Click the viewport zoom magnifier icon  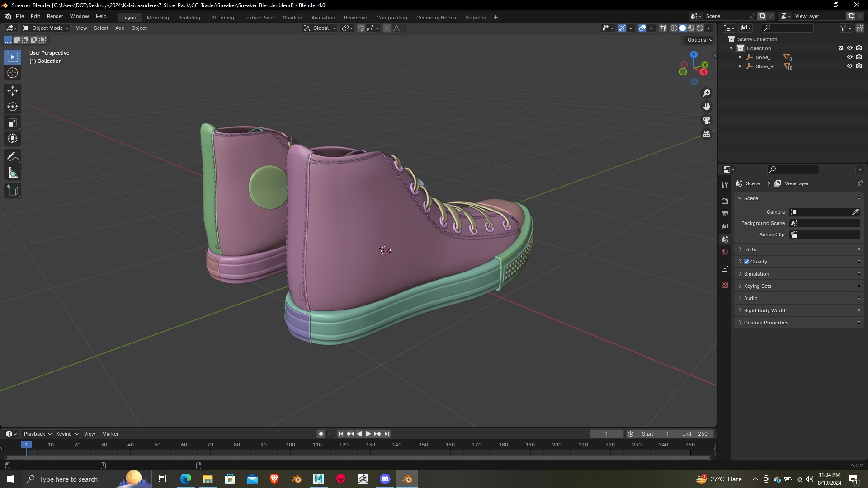707,93
